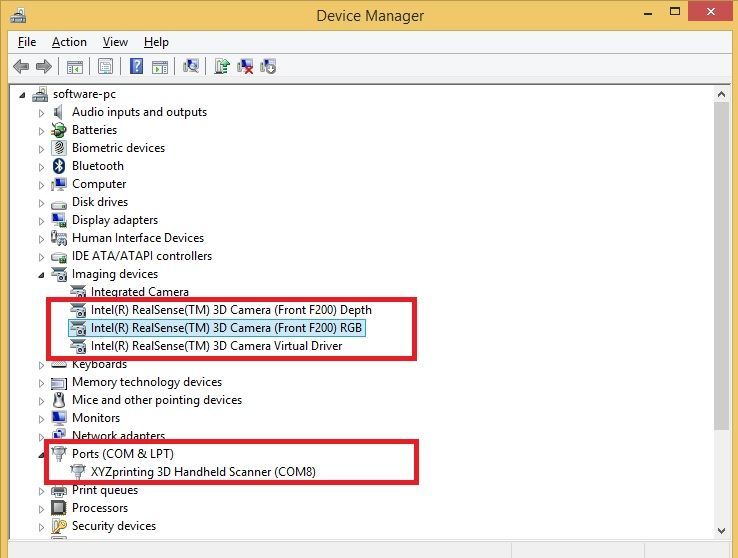Click the Back arrow toolbar icon
This screenshot has height=558, width=738.
(21, 66)
